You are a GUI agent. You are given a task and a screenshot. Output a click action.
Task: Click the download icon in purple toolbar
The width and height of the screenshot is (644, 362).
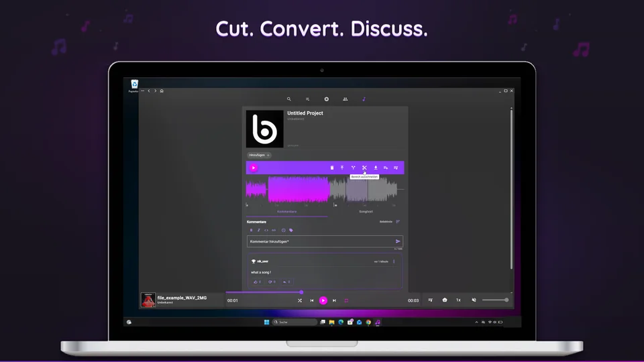coord(376,168)
